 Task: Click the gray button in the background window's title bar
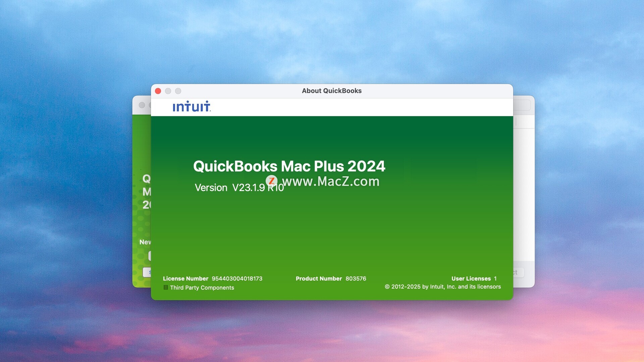(x=142, y=105)
